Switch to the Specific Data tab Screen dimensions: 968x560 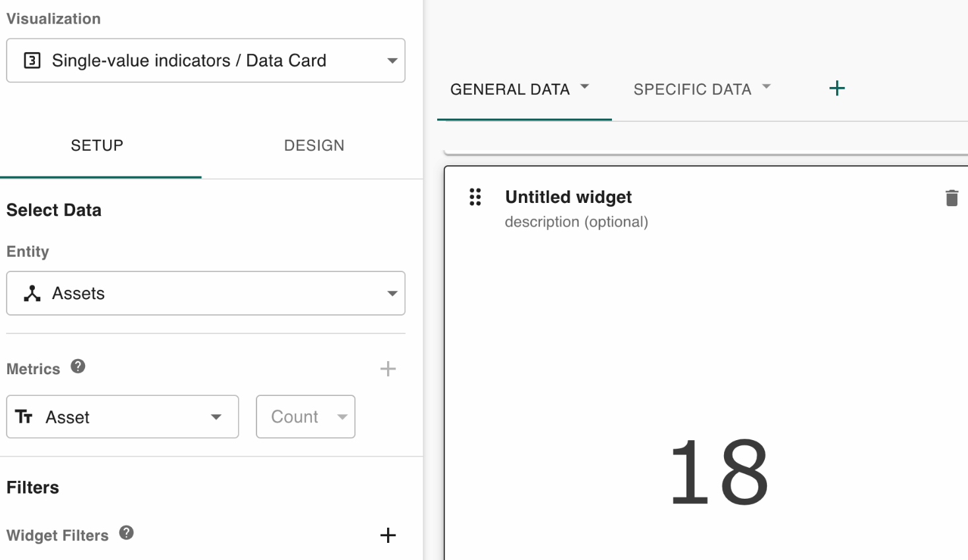692,90
